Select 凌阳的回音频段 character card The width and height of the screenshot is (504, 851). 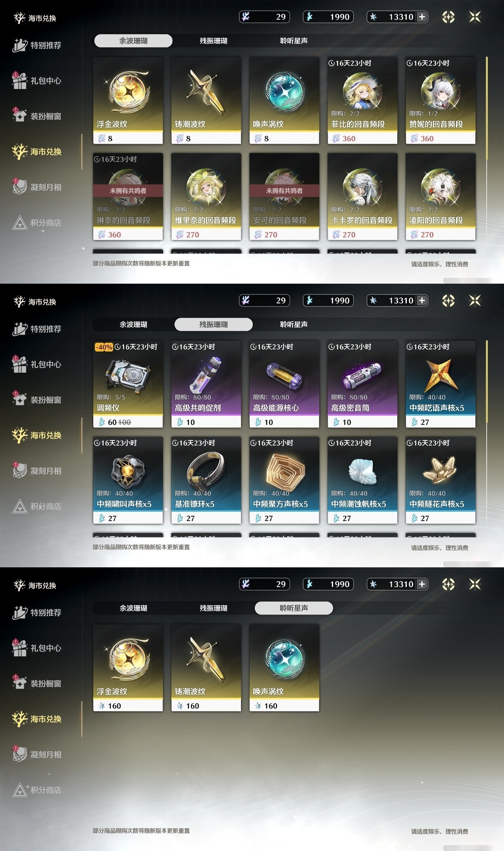coord(441,197)
